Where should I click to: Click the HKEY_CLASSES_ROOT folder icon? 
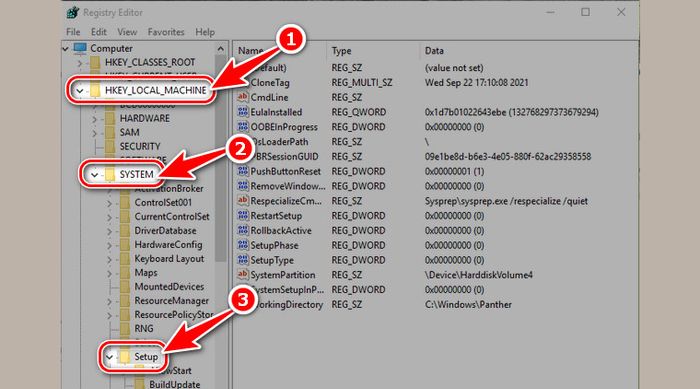[95, 63]
